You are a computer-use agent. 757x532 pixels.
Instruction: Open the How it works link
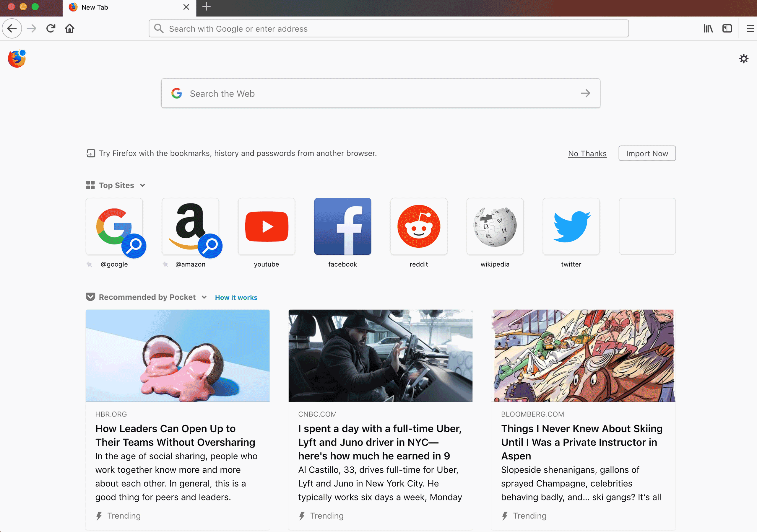236,298
